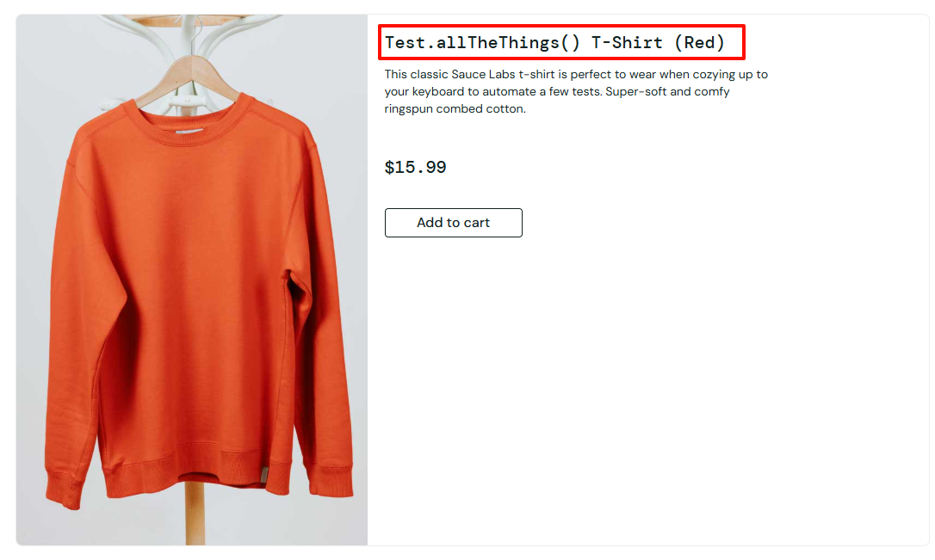Click the product description paragraph
The image size is (935, 560).
(x=576, y=92)
